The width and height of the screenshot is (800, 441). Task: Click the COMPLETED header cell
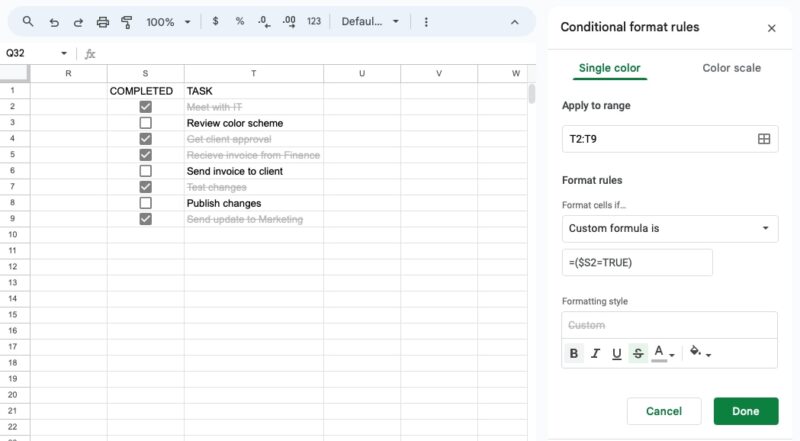[145, 91]
